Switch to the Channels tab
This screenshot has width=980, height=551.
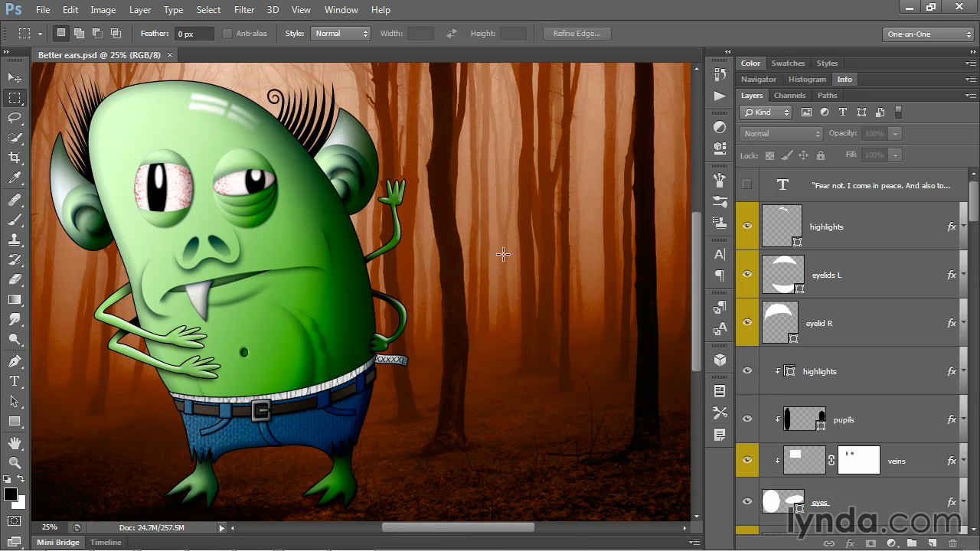point(789,96)
